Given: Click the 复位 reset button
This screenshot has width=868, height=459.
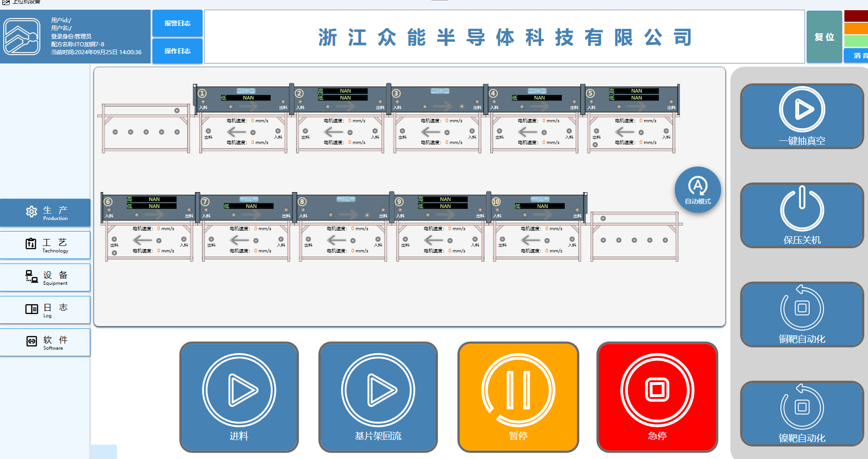Looking at the screenshot, I should coord(824,37).
